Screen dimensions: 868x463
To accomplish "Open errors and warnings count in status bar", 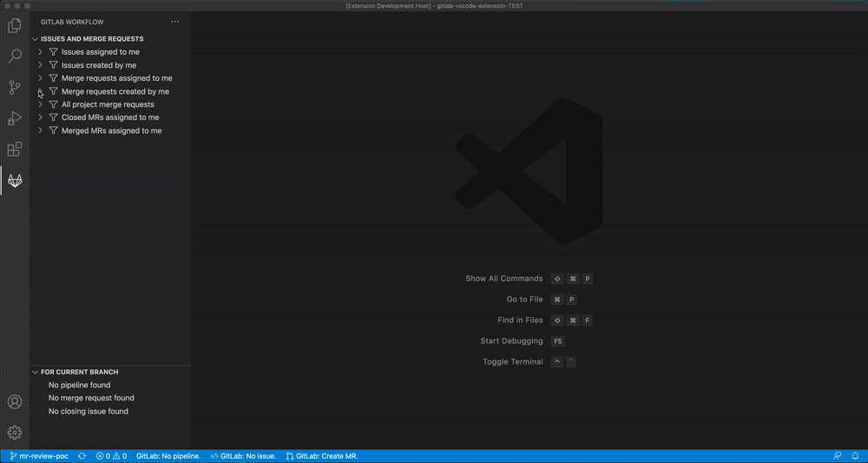I will (x=111, y=456).
